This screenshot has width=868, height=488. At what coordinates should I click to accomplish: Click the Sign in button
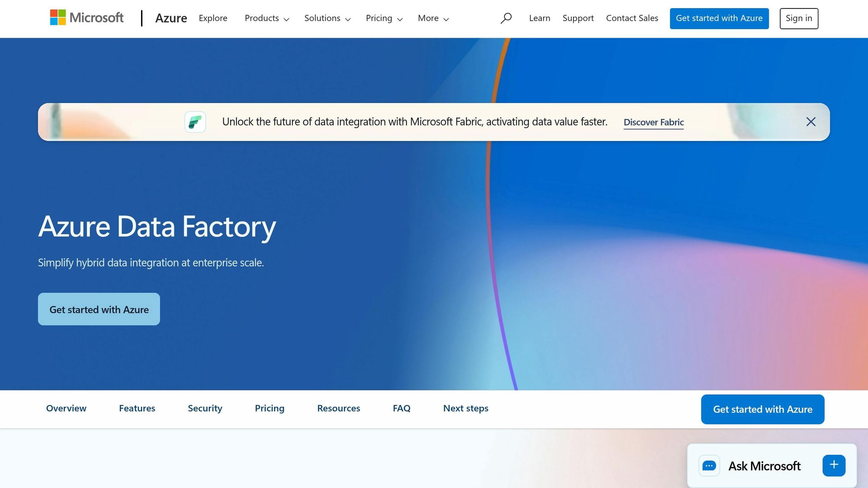click(x=799, y=18)
